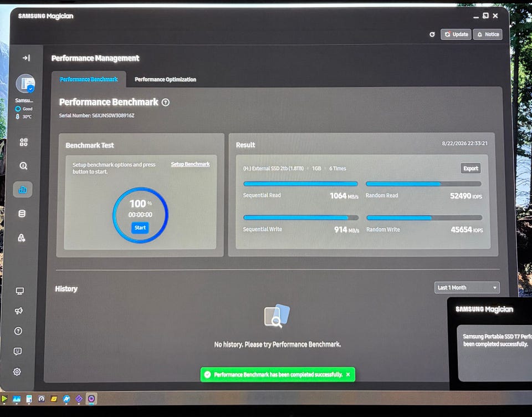Open the Last 1 Month history dropdown
532x417 pixels.
[x=467, y=288]
